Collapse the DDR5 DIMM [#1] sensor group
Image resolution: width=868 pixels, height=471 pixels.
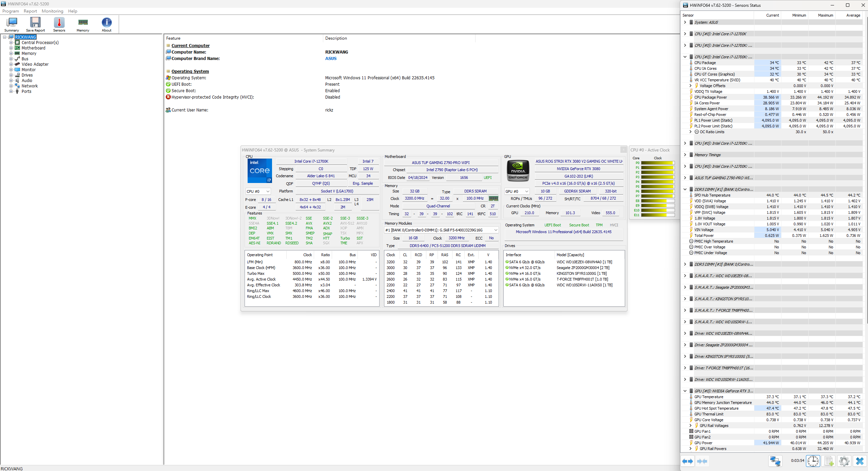685,189
